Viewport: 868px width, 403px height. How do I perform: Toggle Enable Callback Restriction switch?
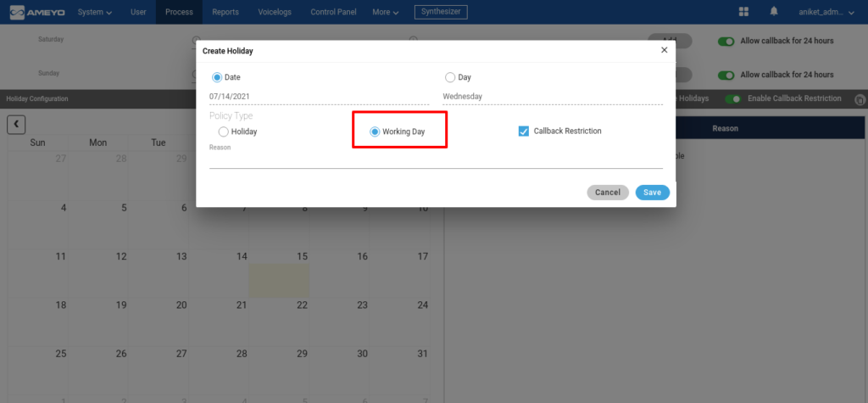tap(733, 98)
